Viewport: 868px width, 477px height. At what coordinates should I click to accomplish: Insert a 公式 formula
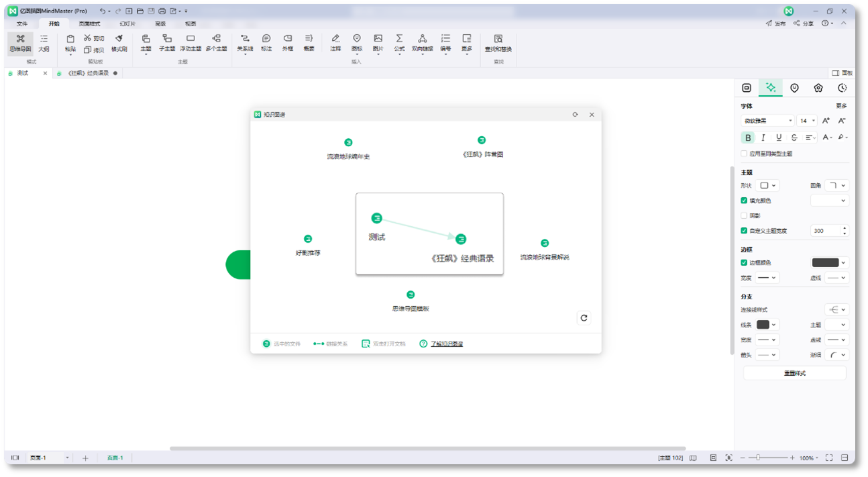[x=399, y=43]
